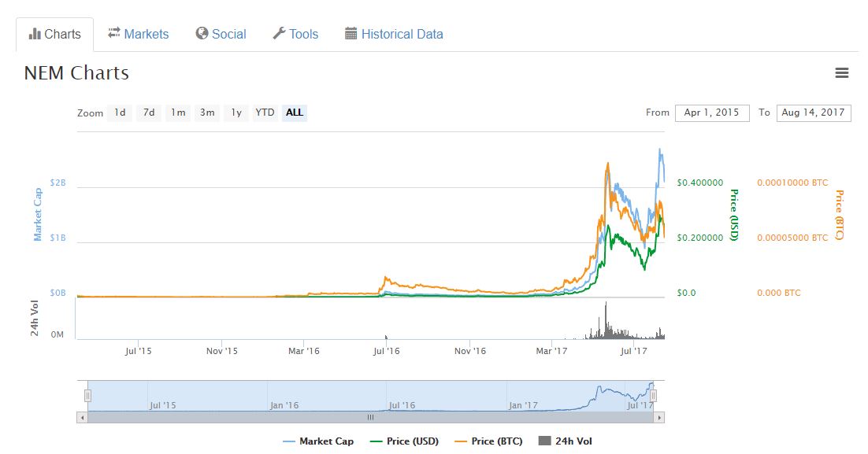Image resolution: width=868 pixels, height=454 pixels.
Task: Set chart zoom to 3m
Action: (207, 113)
